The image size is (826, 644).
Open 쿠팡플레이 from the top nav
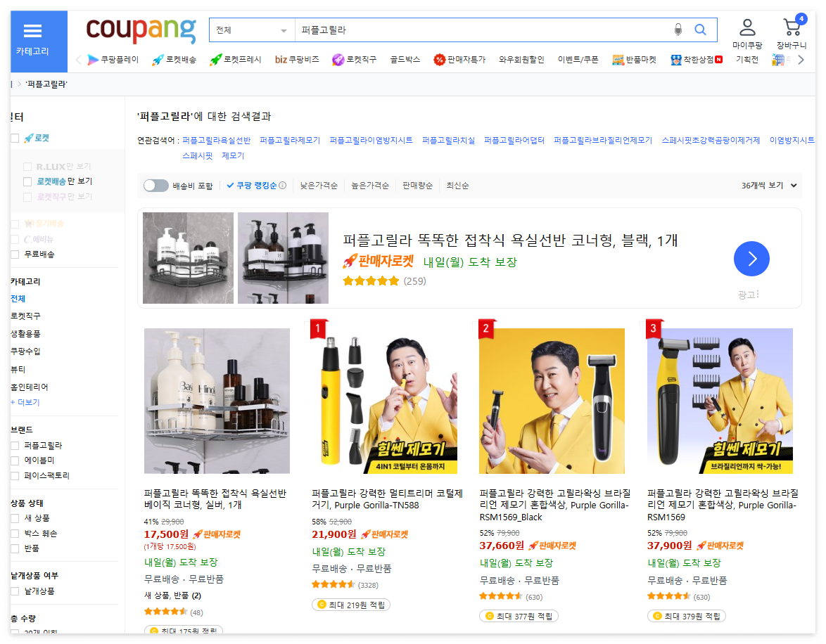[x=113, y=60]
